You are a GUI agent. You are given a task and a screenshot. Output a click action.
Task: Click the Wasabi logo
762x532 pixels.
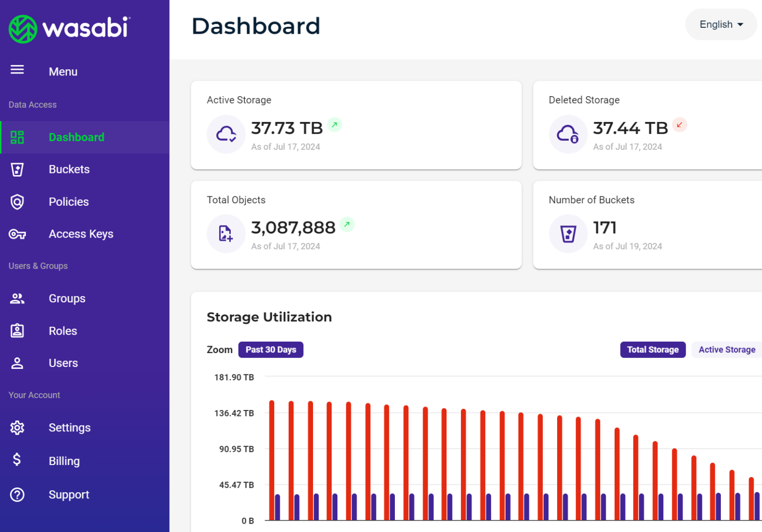click(69, 28)
